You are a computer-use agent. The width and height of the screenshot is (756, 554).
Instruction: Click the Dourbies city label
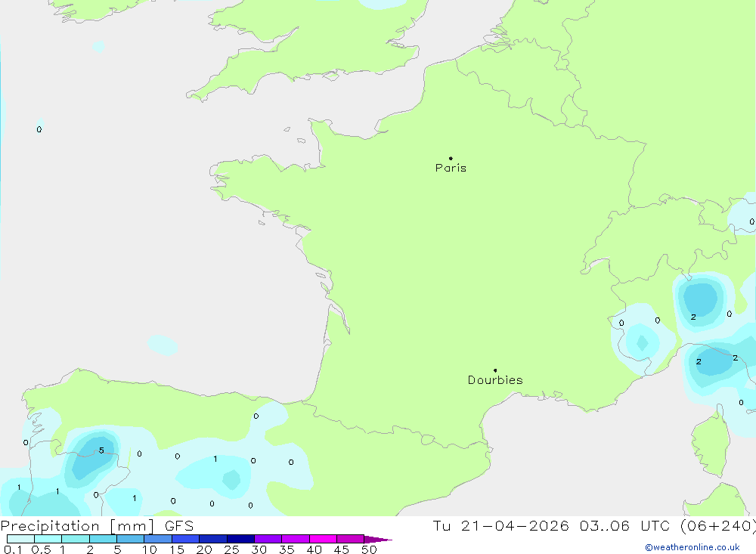point(495,380)
